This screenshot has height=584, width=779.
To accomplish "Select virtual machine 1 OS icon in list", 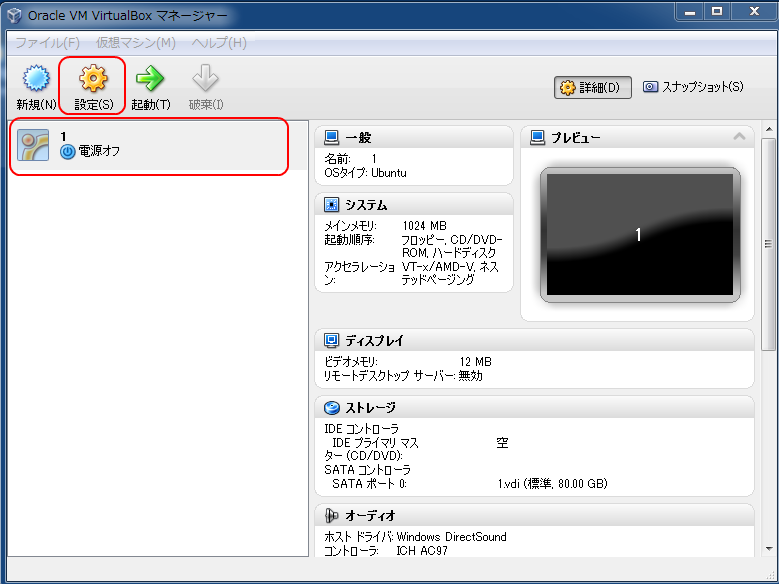I will tap(33, 145).
